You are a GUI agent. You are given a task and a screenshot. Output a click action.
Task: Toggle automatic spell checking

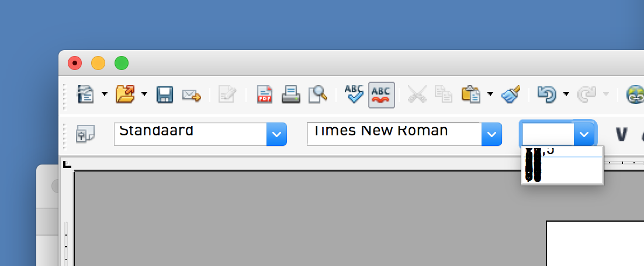(382, 94)
